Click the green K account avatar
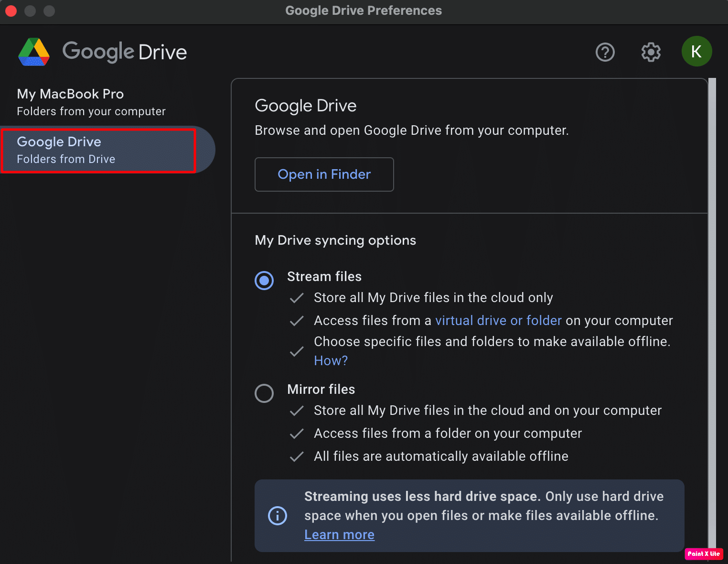This screenshot has height=564, width=728. (x=696, y=52)
